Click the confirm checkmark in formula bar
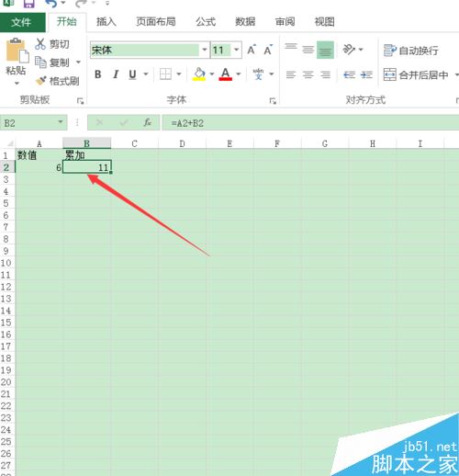This screenshot has height=476, width=459. [124, 123]
